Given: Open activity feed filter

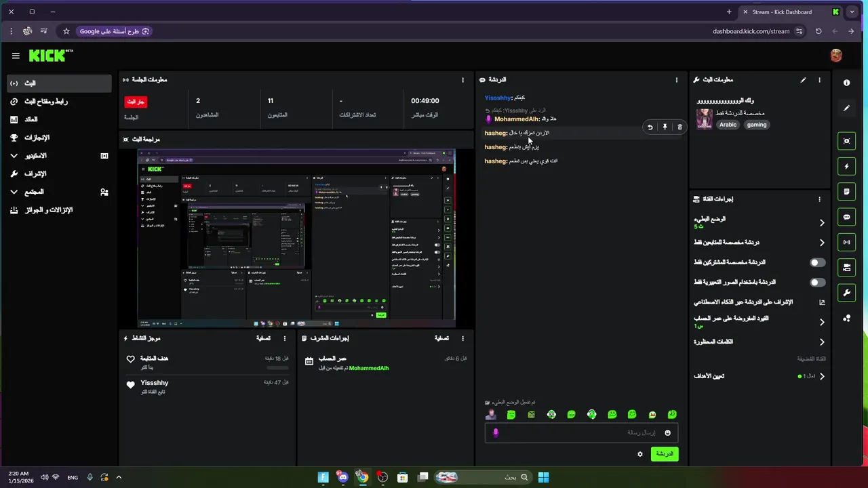Looking at the screenshot, I should click(x=263, y=338).
